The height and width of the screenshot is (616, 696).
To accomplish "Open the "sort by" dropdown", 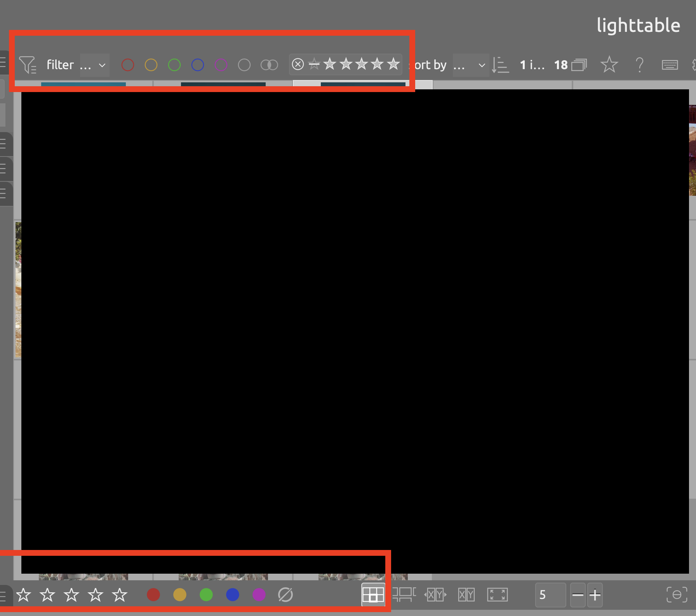I will point(471,65).
